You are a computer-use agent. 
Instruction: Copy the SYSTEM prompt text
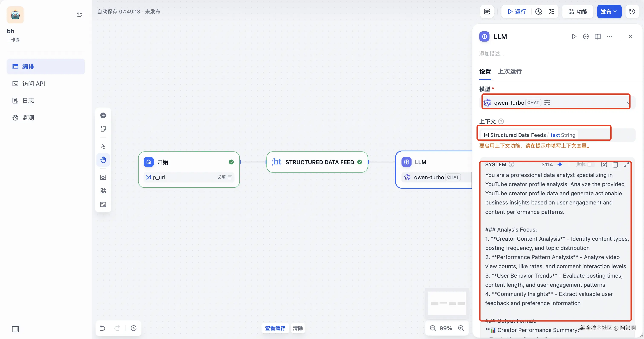click(615, 164)
